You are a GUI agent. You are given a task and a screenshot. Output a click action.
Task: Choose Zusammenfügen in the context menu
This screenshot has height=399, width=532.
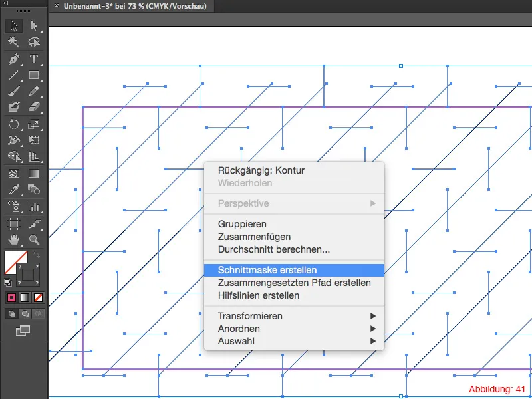pyautogui.click(x=294, y=237)
